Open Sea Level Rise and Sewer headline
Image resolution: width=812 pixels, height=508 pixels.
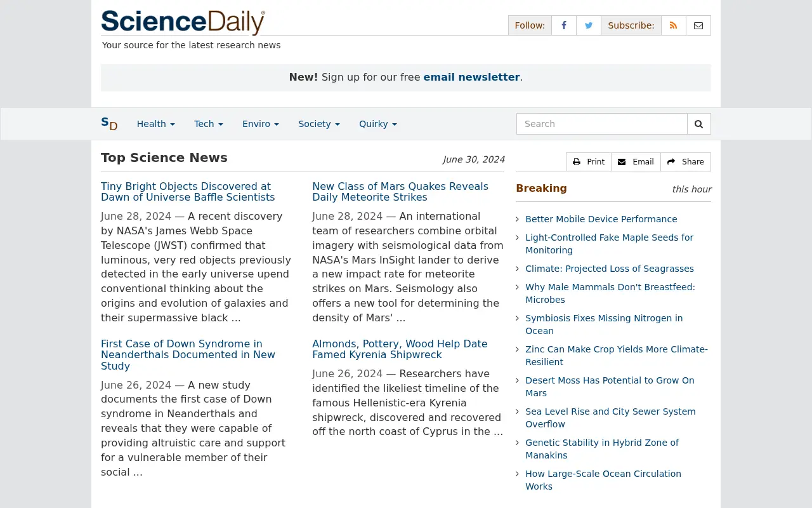click(610, 418)
